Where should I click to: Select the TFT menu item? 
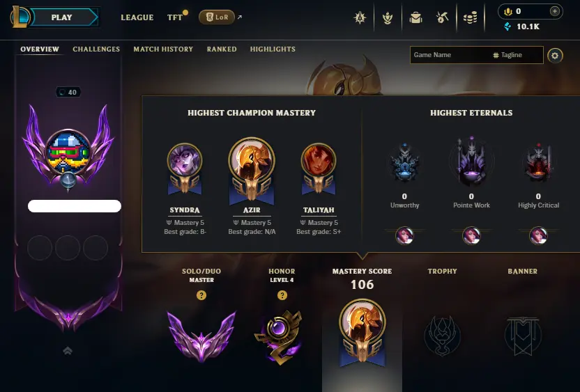[x=175, y=17]
